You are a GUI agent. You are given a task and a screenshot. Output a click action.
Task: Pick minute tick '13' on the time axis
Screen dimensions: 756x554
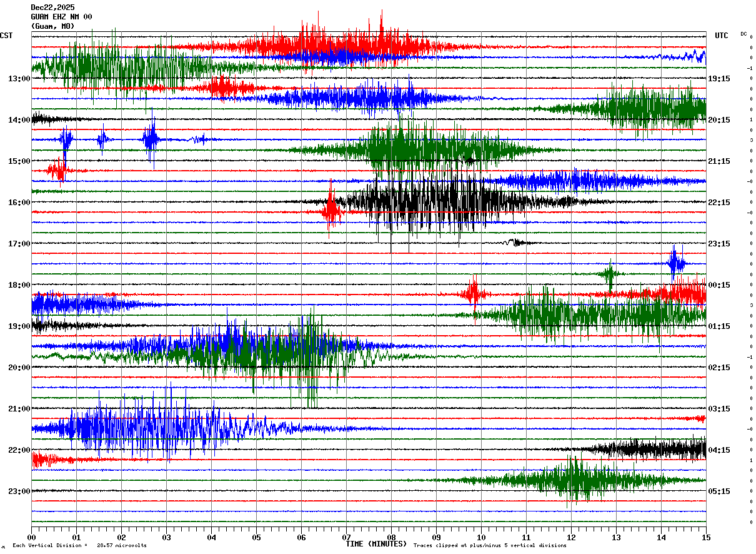pyautogui.click(x=617, y=538)
